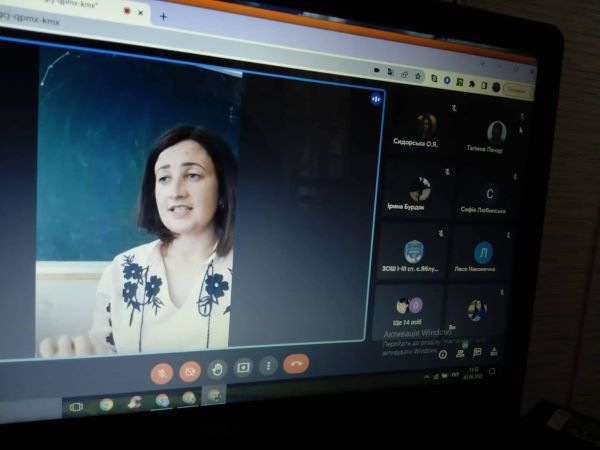The height and width of the screenshot is (450, 600).
Task: Click the green square extension icon
Action: 460,82
